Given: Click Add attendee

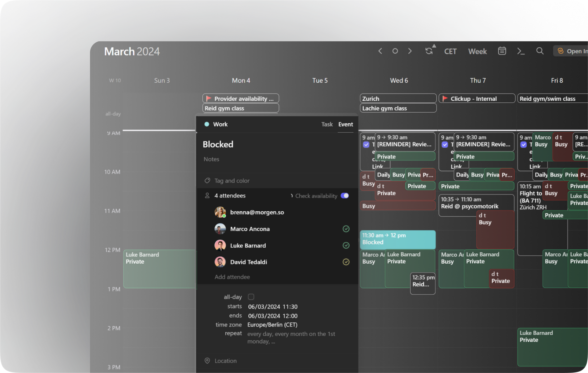Looking at the screenshot, I should [232, 277].
